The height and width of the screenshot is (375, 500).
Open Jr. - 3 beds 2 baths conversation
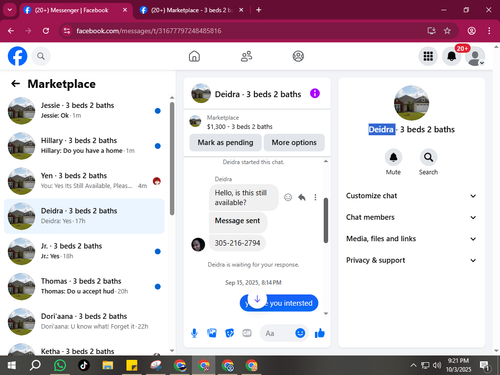click(x=84, y=251)
